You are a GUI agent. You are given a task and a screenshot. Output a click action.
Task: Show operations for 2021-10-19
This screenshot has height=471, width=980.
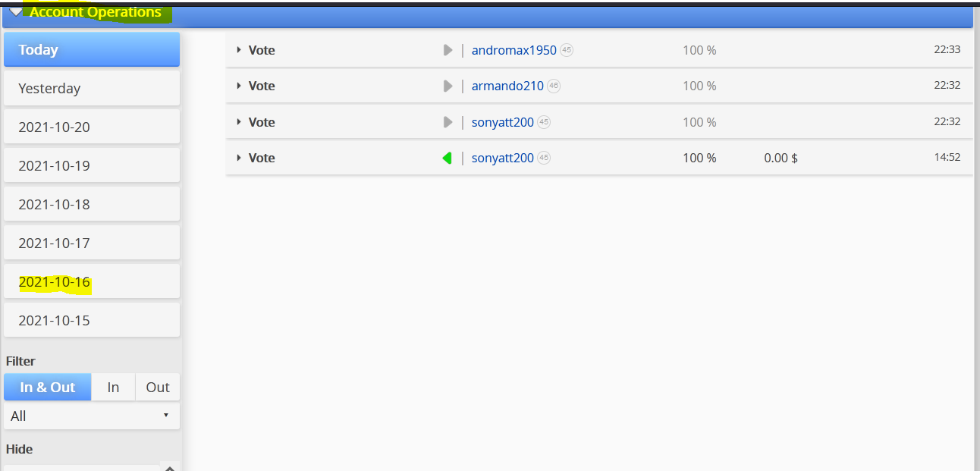(x=92, y=165)
